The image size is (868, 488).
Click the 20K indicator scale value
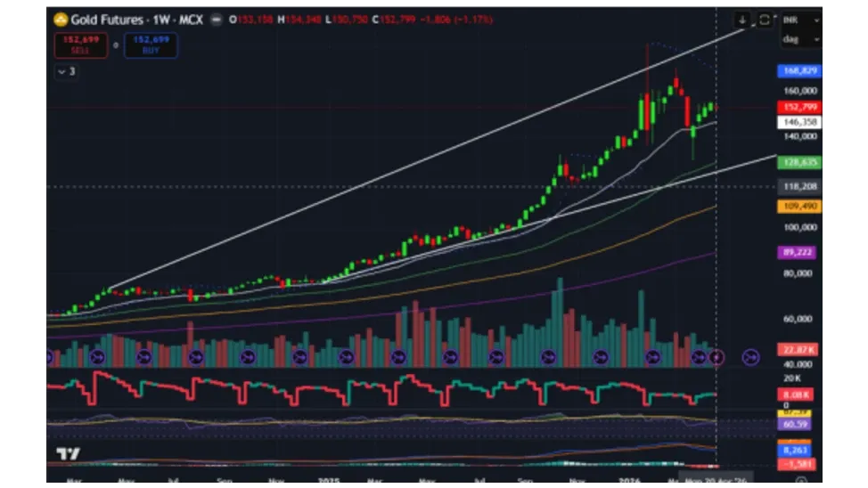[x=791, y=378]
